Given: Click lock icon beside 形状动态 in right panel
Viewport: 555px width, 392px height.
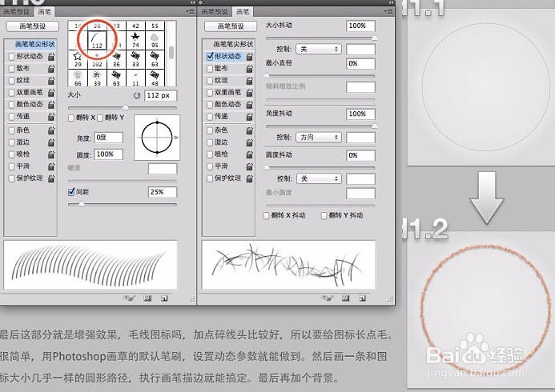Looking at the screenshot, I should click(250, 57).
